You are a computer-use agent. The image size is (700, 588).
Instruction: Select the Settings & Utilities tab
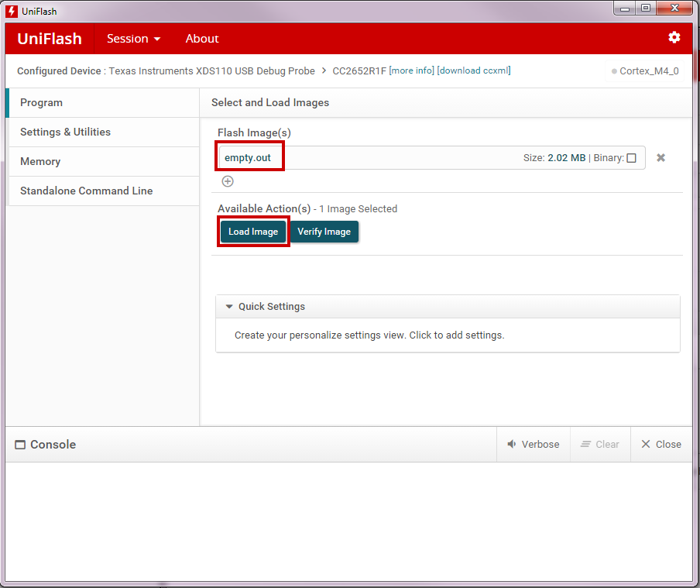[x=65, y=132]
